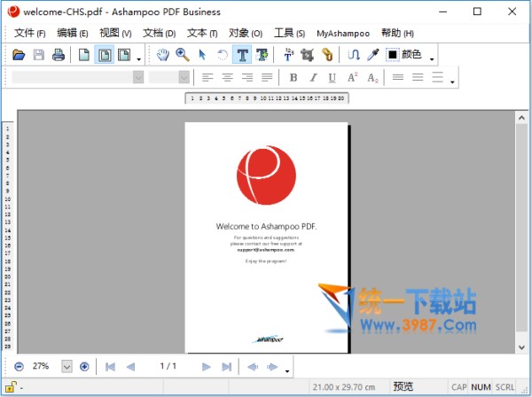This screenshot has height=397, width=532.
Task: Zoom in with the plus button
Action: point(84,367)
